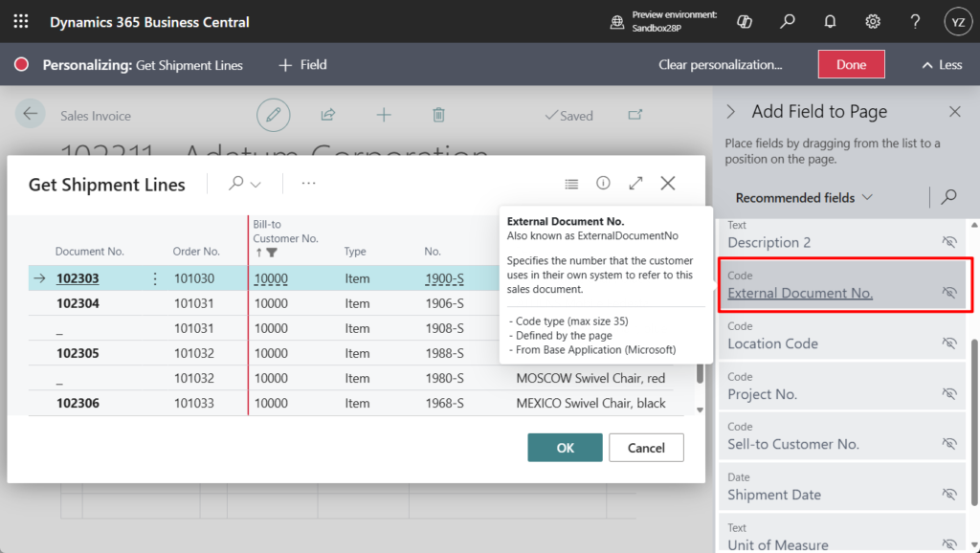Toggle visibility of Shipment Date field
The width and height of the screenshot is (980, 553).
tap(949, 494)
